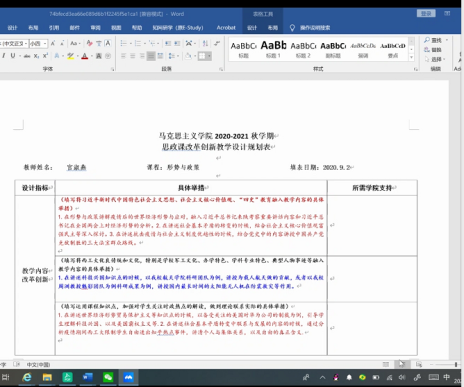Click the increase indent icon
Image resolution: width=464 pixels, height=387 pixels.
(177, 43)
